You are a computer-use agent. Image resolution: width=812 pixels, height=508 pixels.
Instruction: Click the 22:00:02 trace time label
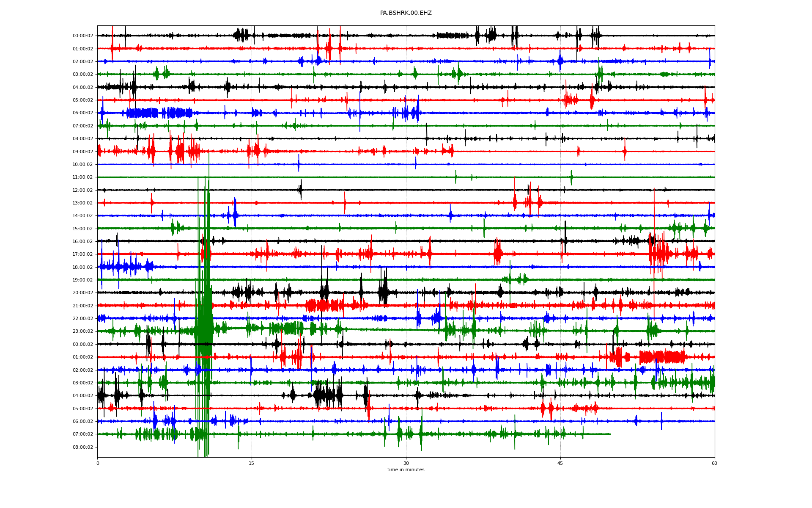(x=82, y=319)
